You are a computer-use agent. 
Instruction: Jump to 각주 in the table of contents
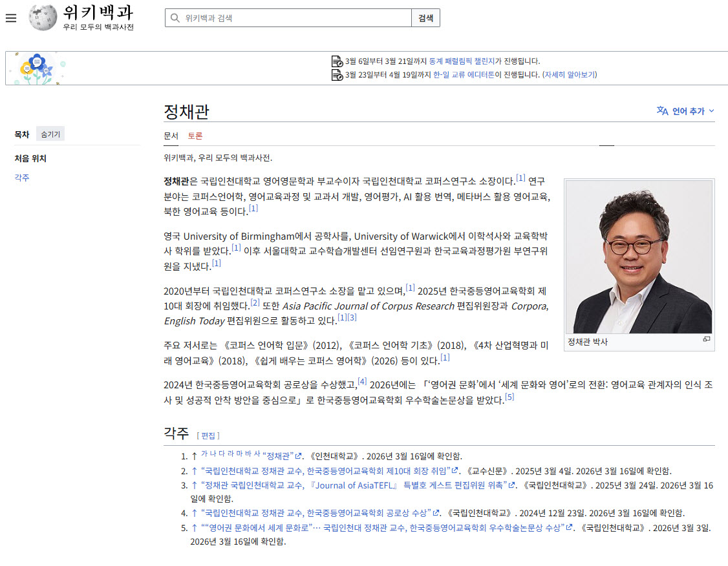pyautogui.click(x=22, y=178)
